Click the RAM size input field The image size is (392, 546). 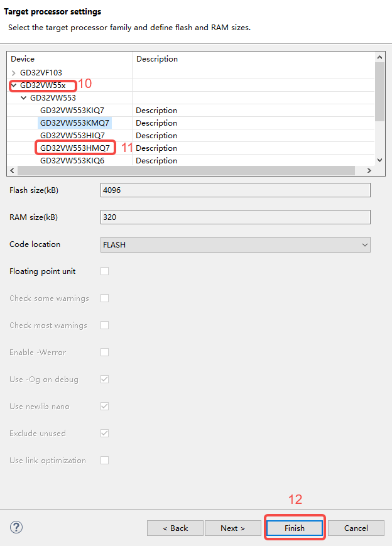coord(235,217)
